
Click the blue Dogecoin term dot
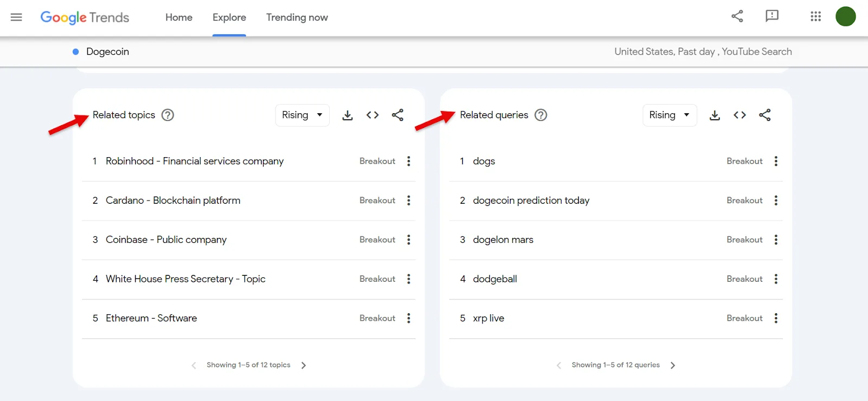coord(76,51)
